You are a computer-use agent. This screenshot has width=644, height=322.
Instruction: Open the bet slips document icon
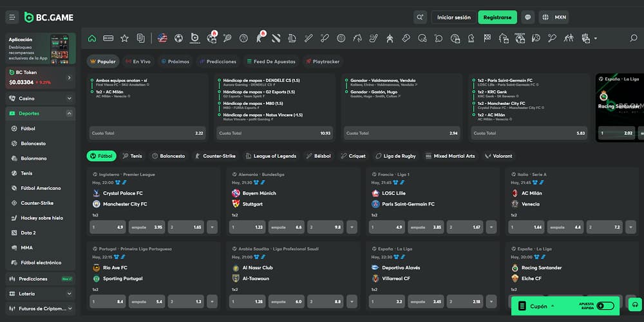[140, 38]
